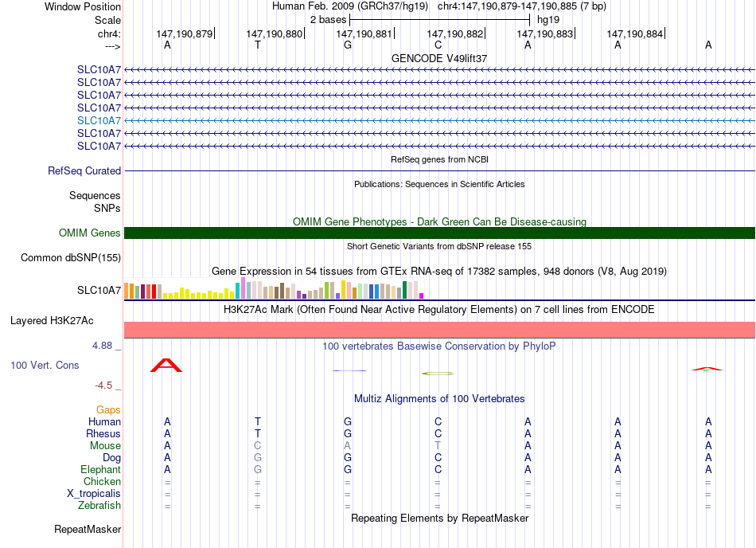Select the Chicken alignment row label
This screenshot has height=548, width=756.
[102, 481]
